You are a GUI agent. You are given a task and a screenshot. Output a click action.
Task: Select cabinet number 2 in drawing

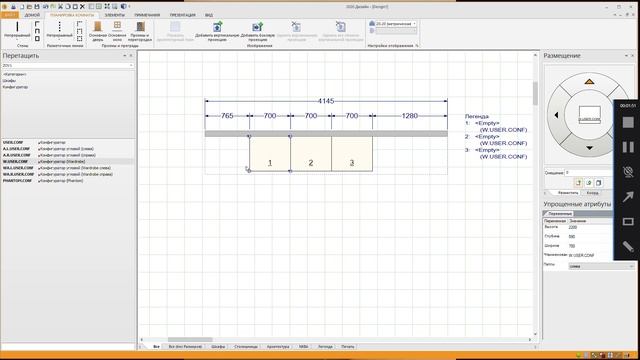coord(311,153)
